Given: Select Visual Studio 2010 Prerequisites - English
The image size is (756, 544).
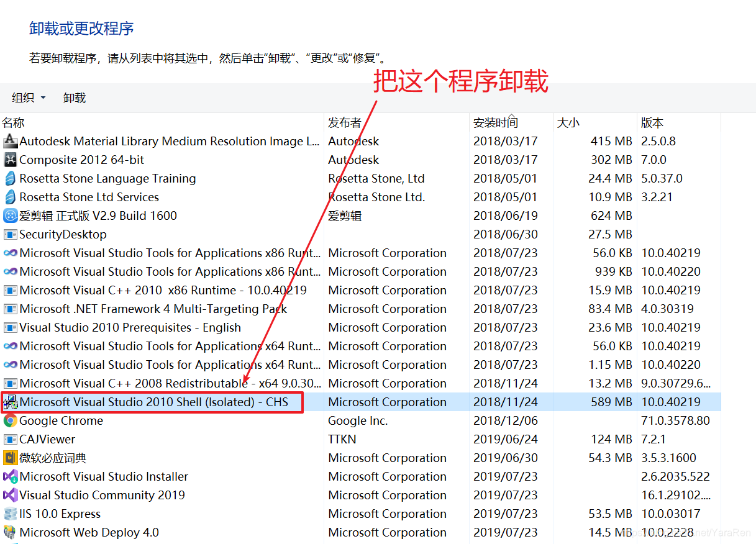Looking at the screenshot, I should coord(130,327).
